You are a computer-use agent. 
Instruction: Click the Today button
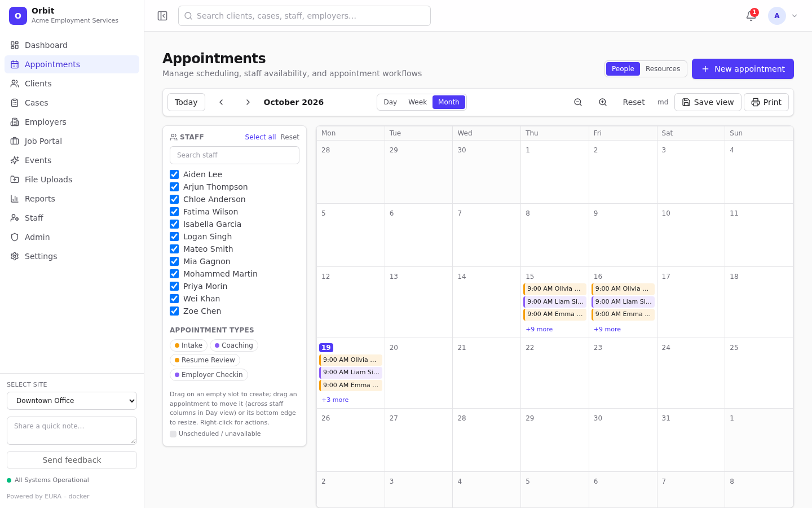(186, 102)
